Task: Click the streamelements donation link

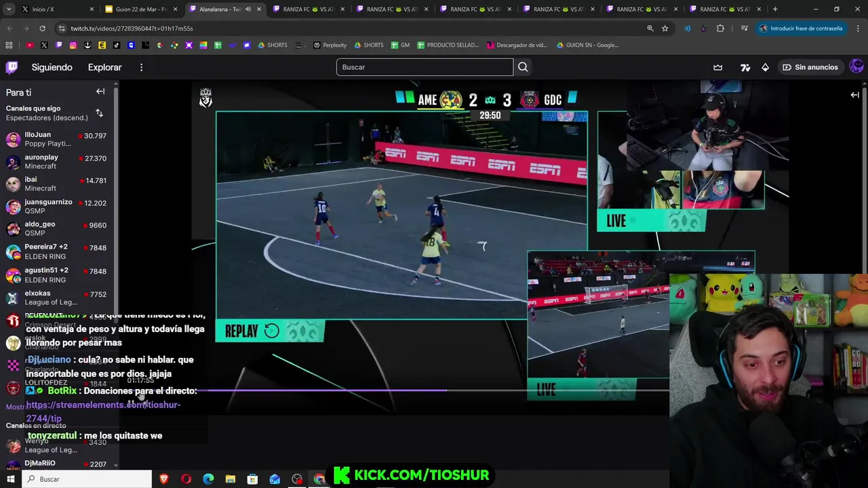Action: 103,411
